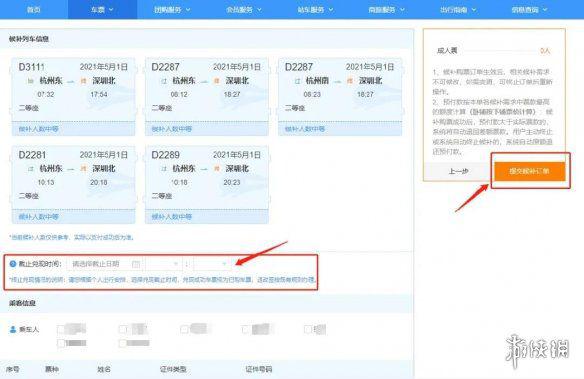
Task: Click the arrow icon on the D2281 card
Action: click(71, 169)
